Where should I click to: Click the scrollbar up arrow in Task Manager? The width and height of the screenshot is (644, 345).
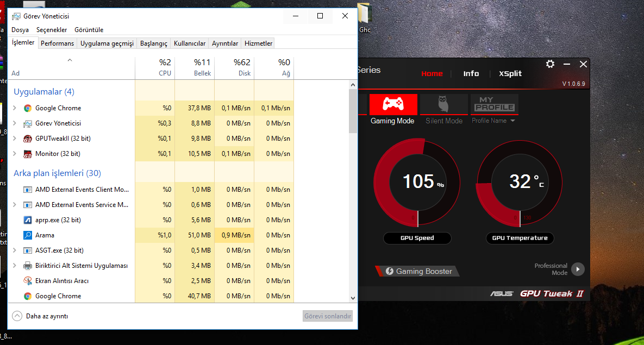[353, 85]
